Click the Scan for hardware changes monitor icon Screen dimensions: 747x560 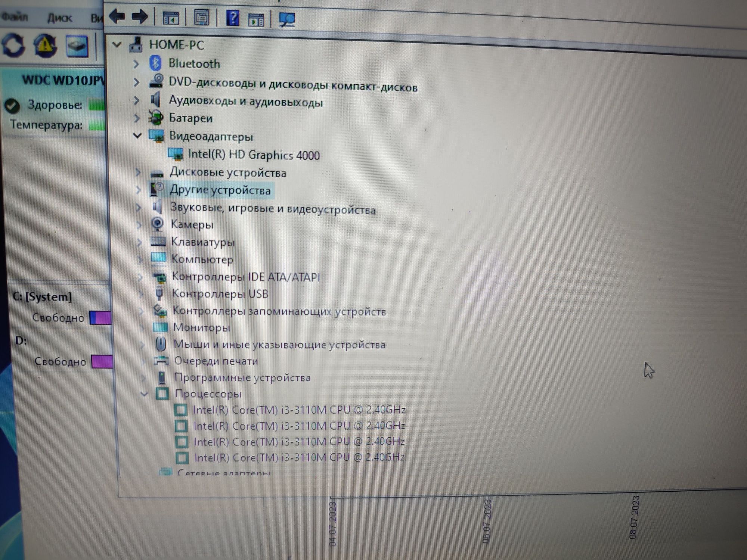[287, 19]
